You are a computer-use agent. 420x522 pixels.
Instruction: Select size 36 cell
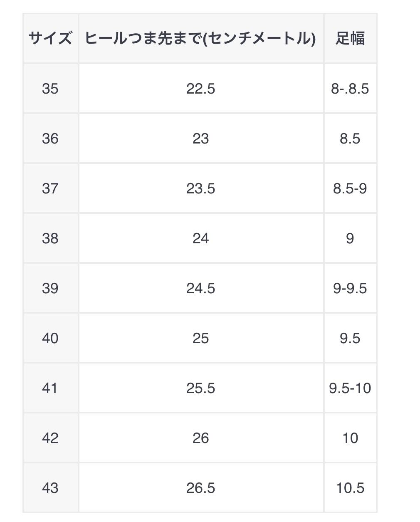[50, 139]
